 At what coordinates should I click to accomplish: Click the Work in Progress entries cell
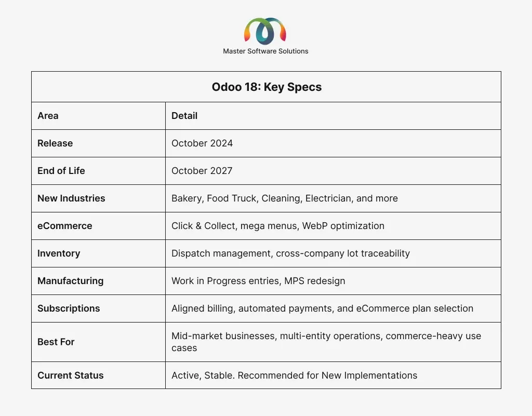click(258, 281)
